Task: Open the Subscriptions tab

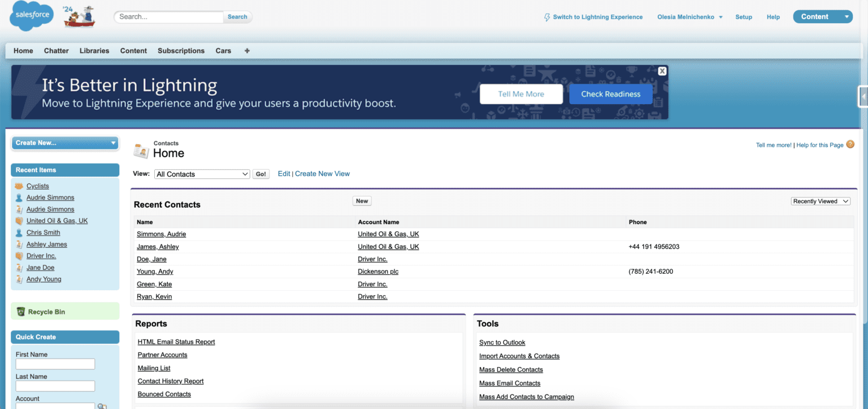Action: (181, 50)
